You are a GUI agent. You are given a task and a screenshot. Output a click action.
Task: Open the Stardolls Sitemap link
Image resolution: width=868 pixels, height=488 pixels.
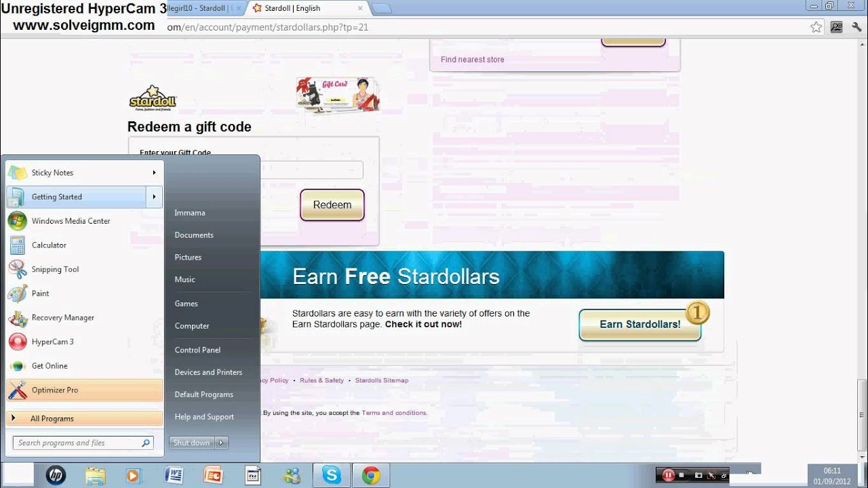click(382, 380)
